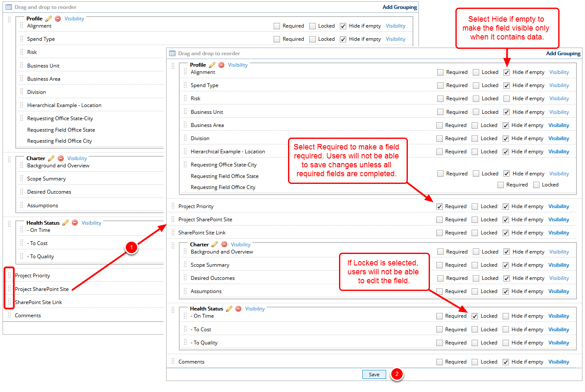Viewport: 585px width, 392px height.
Task: Select SharePoint Site Link in right panel
Action: point(202,233)
